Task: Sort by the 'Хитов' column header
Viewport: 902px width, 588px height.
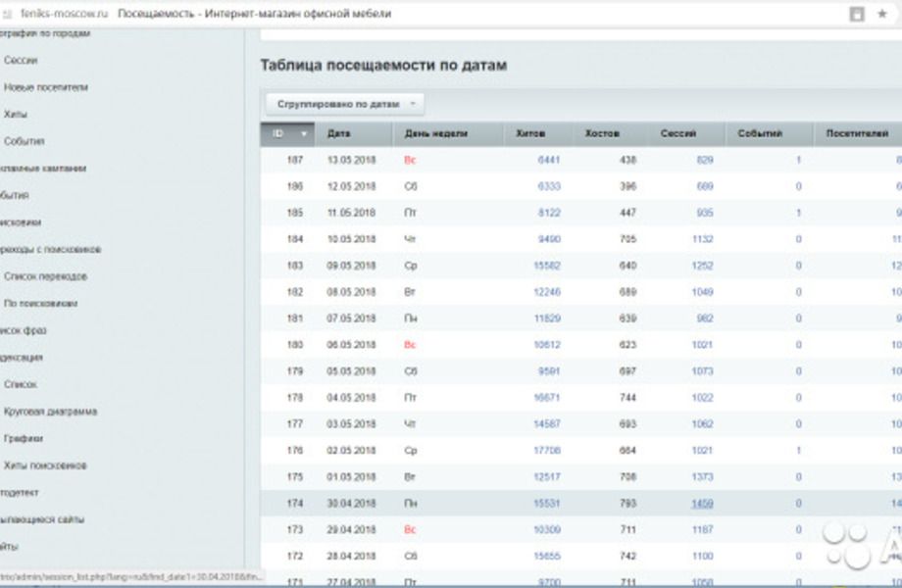Action: coord(529,133)
